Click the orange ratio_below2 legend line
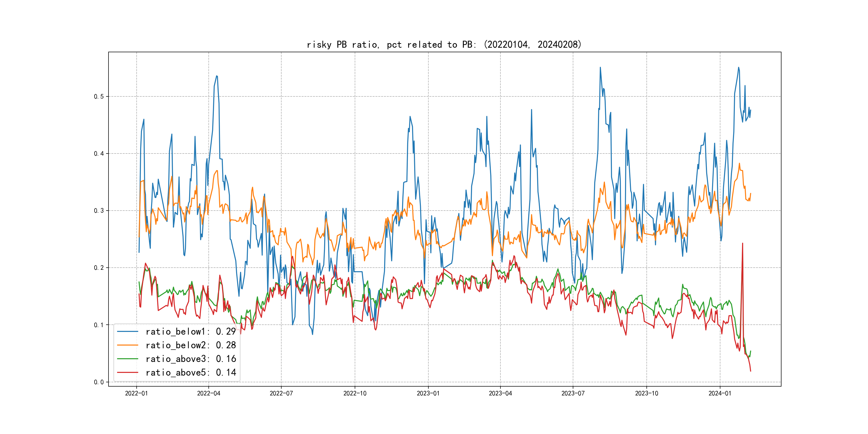 [x=127, y=345]
